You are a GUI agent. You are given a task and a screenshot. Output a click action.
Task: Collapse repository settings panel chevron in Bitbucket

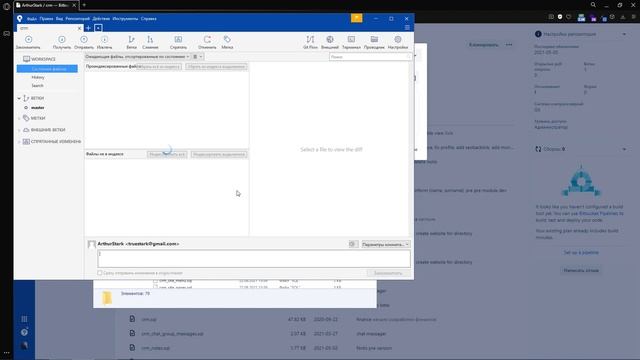[x=624, y=34]
